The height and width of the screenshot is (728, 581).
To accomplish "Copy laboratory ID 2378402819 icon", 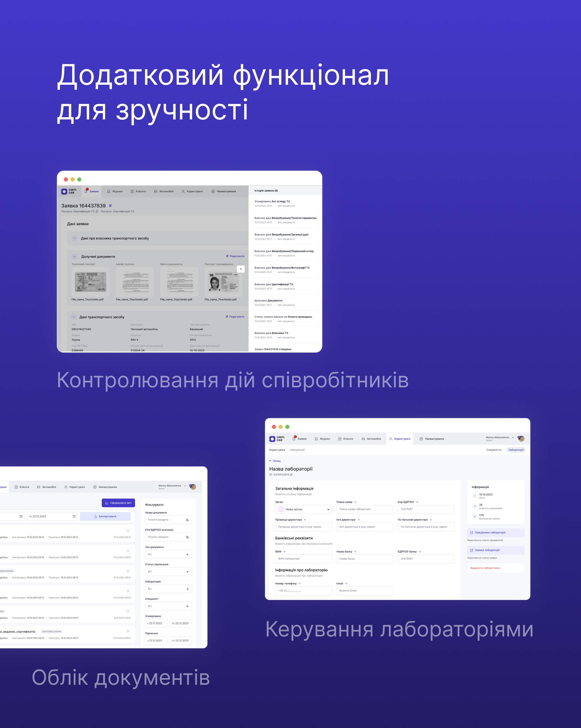I will tap(291, 474).
